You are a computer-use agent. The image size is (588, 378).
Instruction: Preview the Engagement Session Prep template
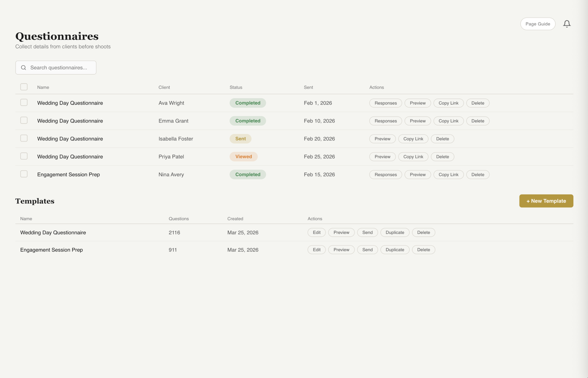pyautogui.click(x=341, y=250)
